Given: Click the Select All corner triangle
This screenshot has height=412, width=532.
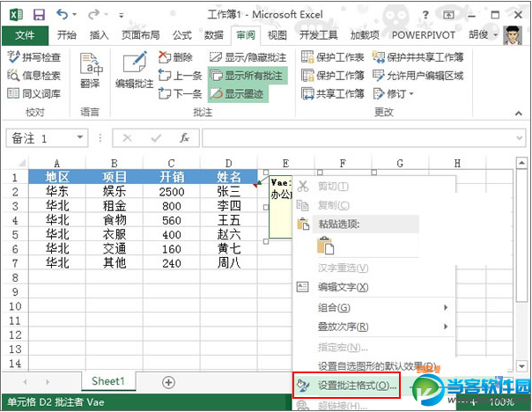Looking at the screenshot, I should tap(20, 163).
